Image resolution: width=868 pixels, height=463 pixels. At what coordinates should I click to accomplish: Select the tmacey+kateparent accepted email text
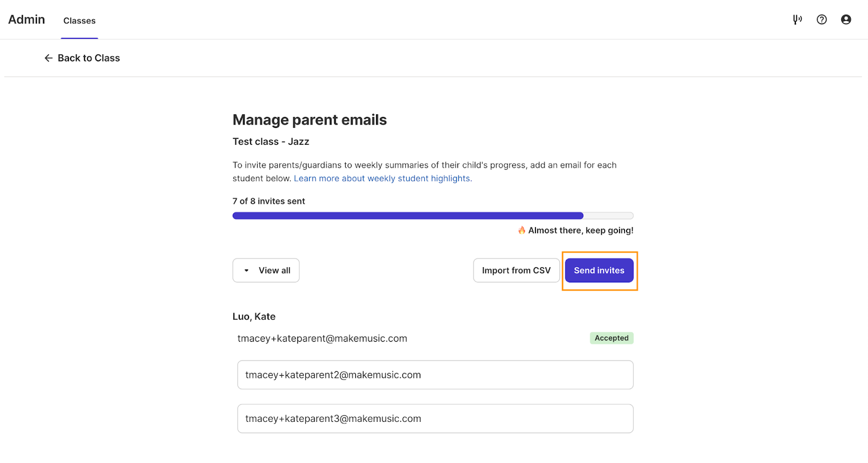click(x=322, y=339)
